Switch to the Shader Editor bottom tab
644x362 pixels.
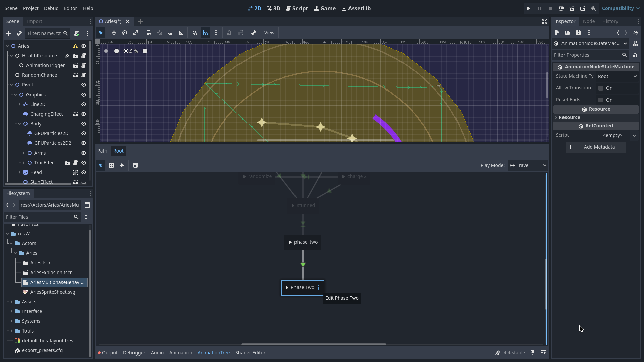[x=250, y=353]
